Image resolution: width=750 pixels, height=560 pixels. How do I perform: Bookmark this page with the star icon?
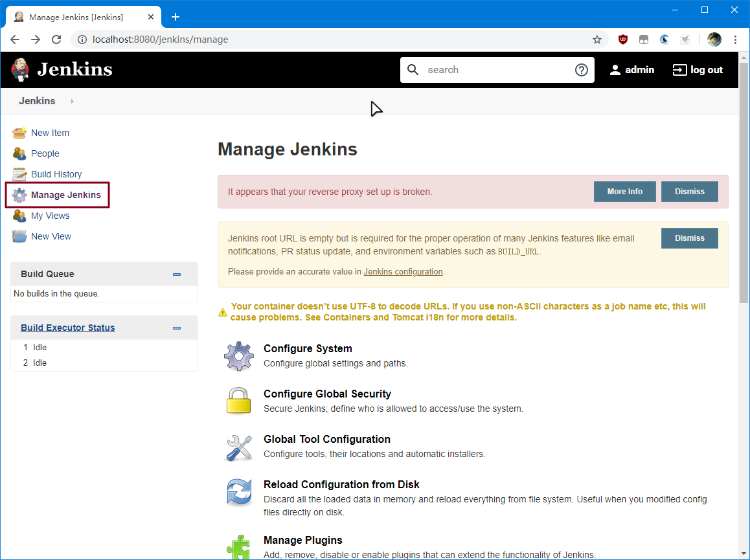point(597,39)
